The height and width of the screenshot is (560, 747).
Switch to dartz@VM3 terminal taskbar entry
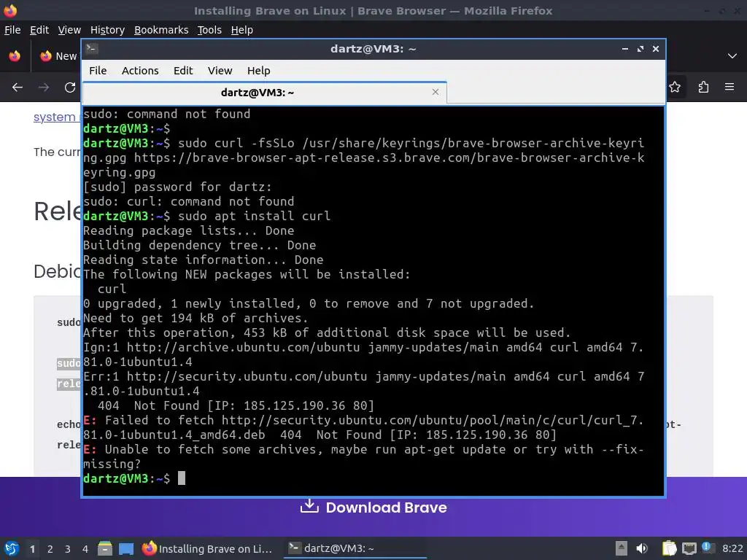355,548
